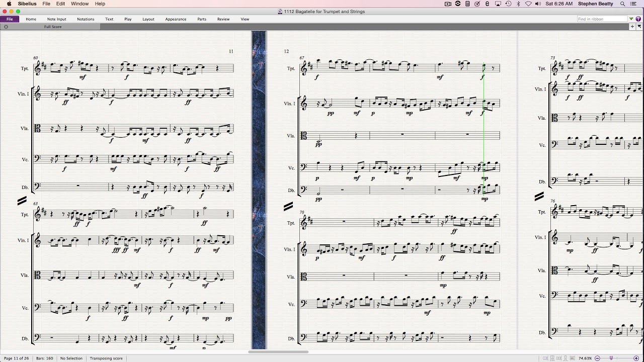Open Sibelius help via purple question icon
This screenshot has height=362, width=644.
coord(638,19)
